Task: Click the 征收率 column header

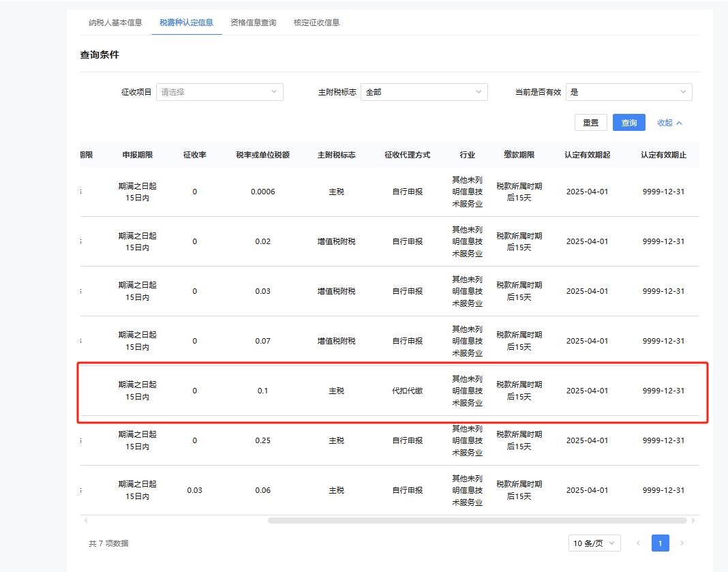Action: [x=194, y=155]
